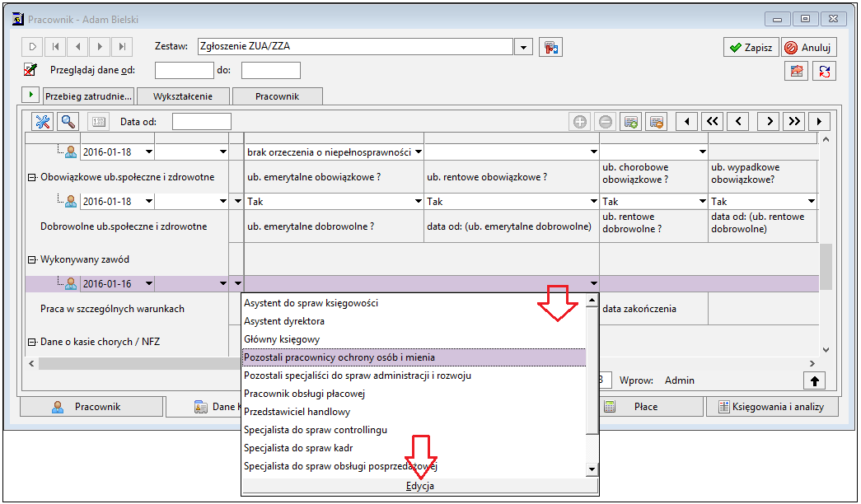Click the single right chevron grid button
The width and height of the screenshot is (861, 504).
[x=770, y=121]
